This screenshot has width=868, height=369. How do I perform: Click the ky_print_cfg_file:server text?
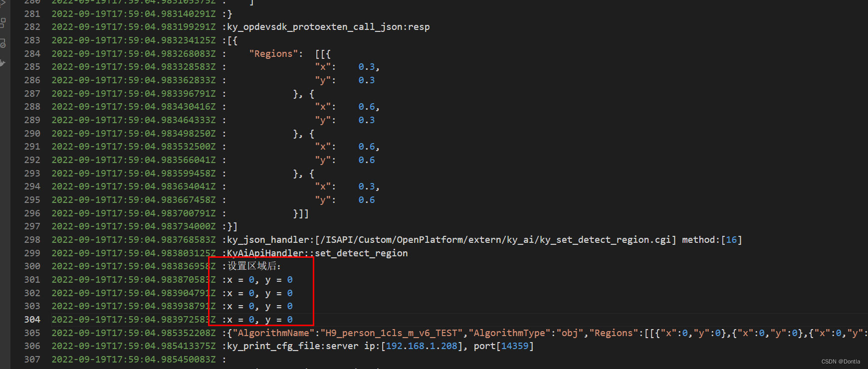point(293,346)
